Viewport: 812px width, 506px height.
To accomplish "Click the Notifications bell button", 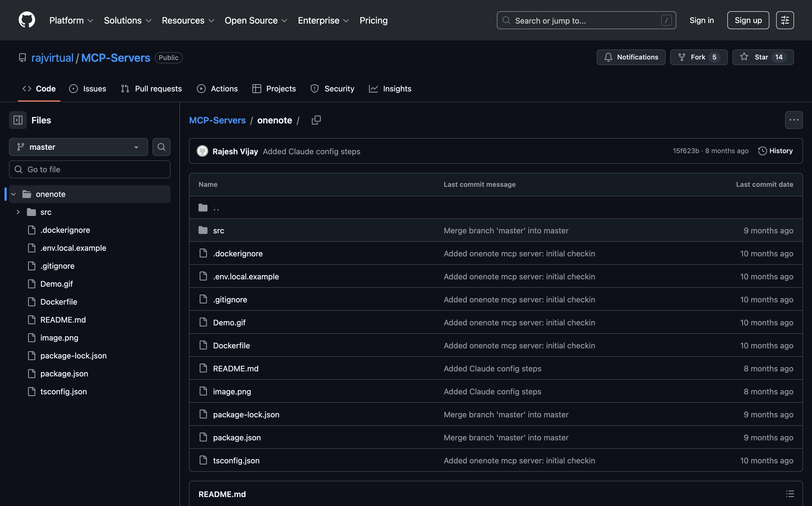I will point(631,57).
